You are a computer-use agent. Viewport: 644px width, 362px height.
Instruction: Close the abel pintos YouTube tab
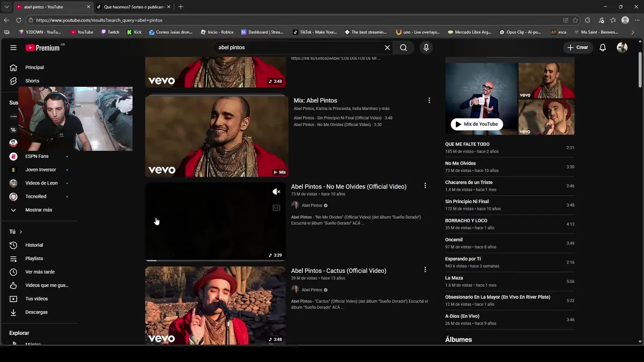pos(89,7)
